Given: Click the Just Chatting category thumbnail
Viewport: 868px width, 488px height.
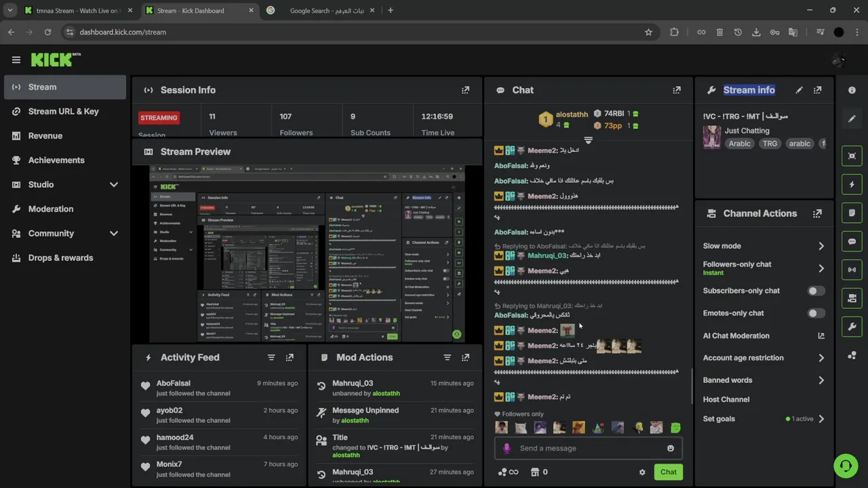Looking at the screenshot, I should point(711,137).
